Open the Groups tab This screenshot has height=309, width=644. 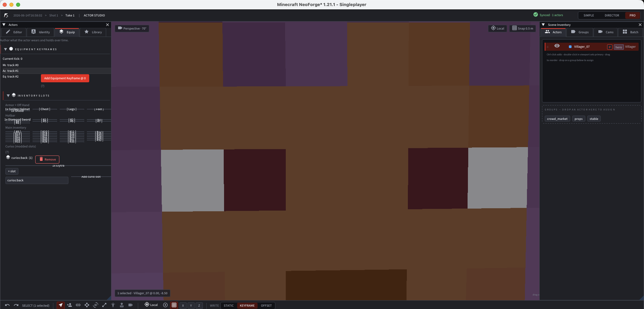click(580, 32)
